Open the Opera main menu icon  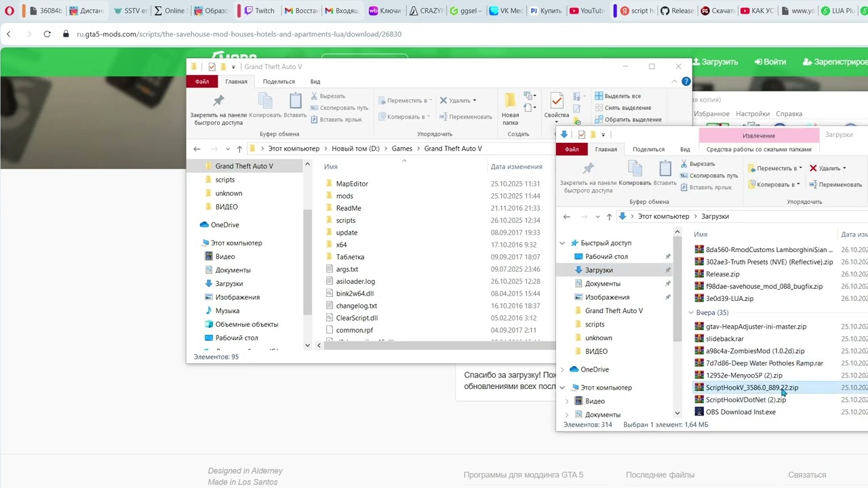[9, 11]
